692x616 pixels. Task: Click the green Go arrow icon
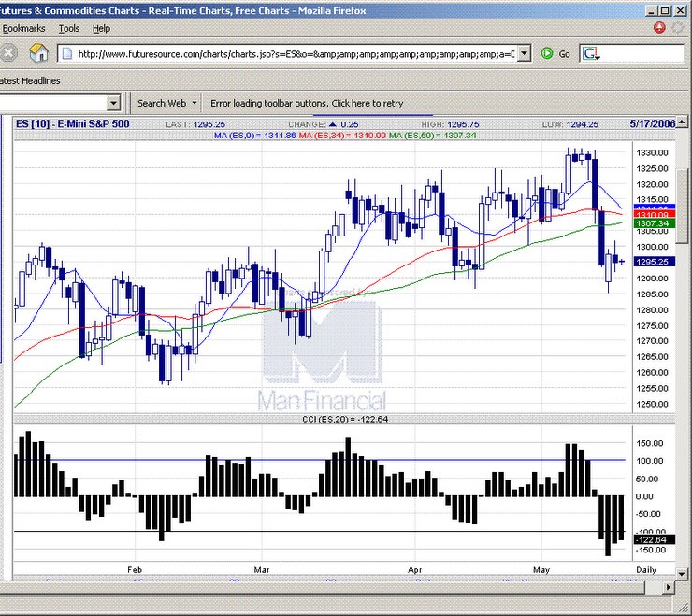tap(547, 53)
